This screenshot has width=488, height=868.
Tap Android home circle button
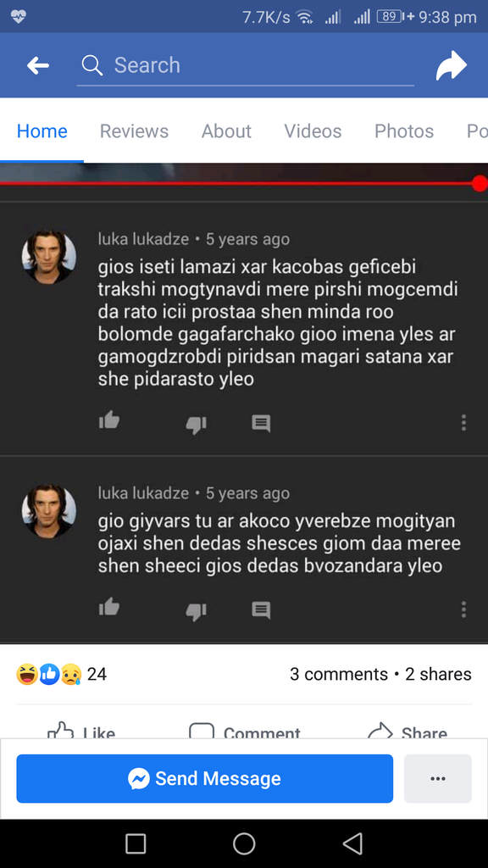point(244,844)
